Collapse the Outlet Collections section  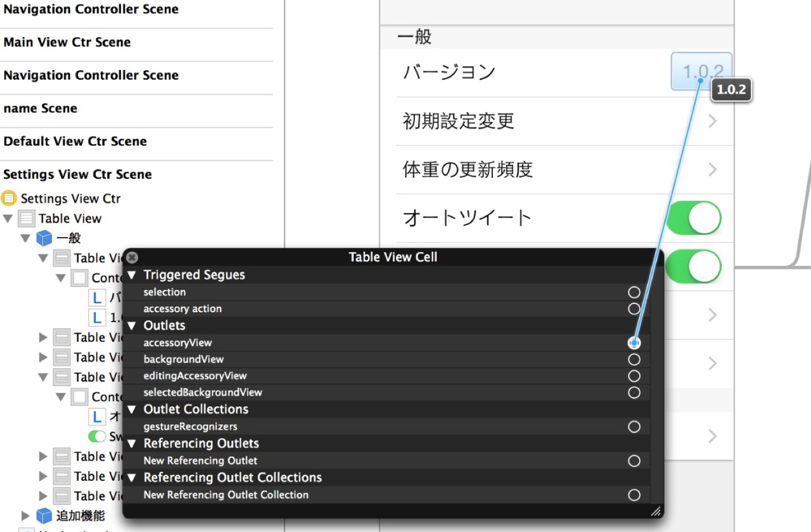click(x=132, y=410)
